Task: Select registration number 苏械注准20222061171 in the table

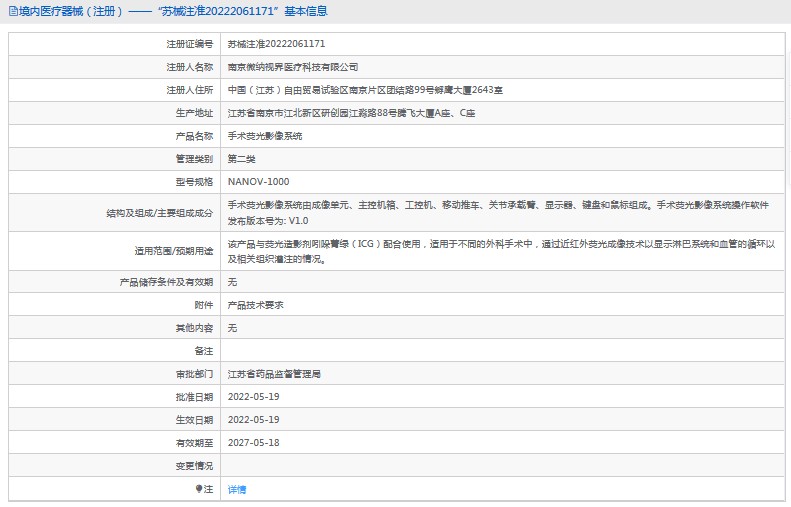Action: point(276,44)
